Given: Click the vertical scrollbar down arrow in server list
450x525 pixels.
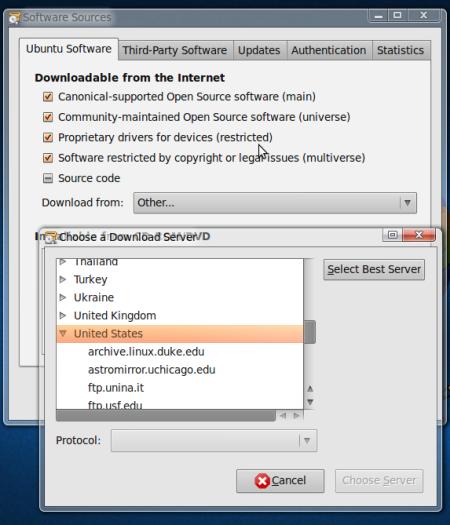Looking at the screenshot, I should 310,402.
